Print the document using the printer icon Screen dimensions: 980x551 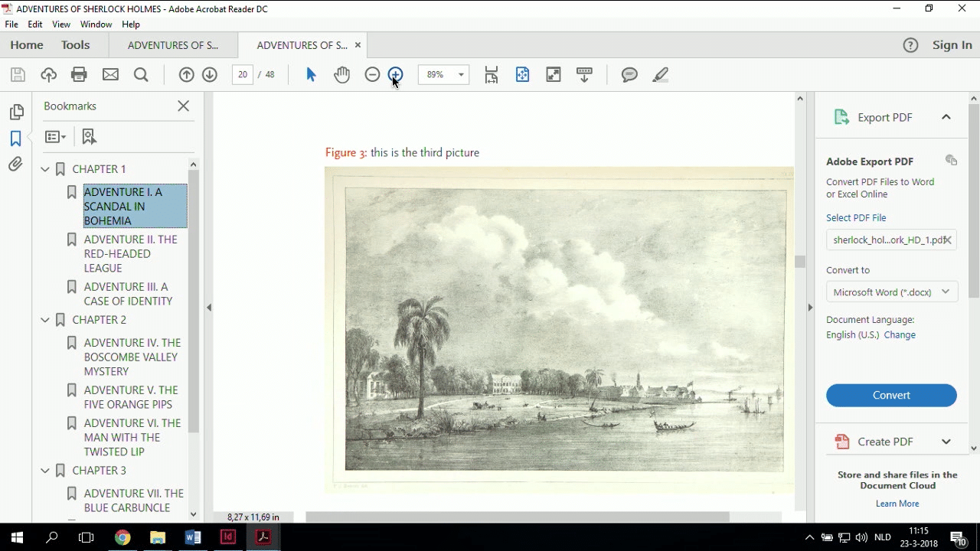click(x=79, y=74)
